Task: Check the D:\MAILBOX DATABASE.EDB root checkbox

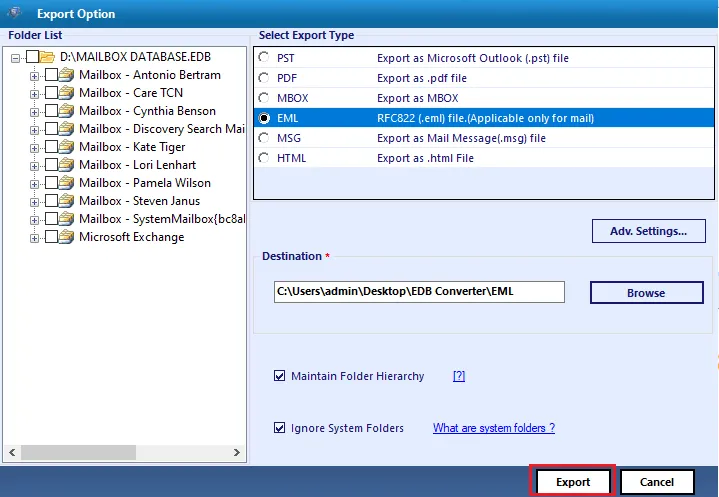Action: click(x=32, y=57)
